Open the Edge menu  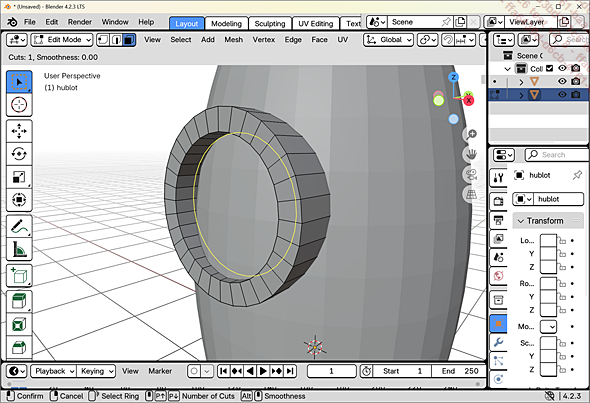click(293, 40)
